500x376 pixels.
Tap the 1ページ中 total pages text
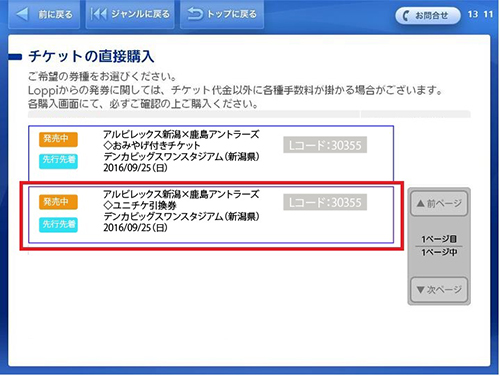[439, 252]
